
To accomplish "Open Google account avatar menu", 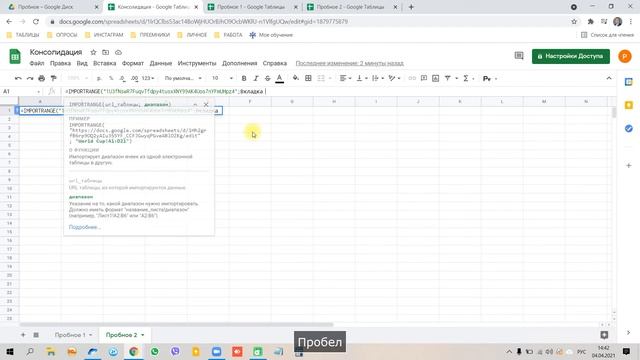I will point(624,56).
